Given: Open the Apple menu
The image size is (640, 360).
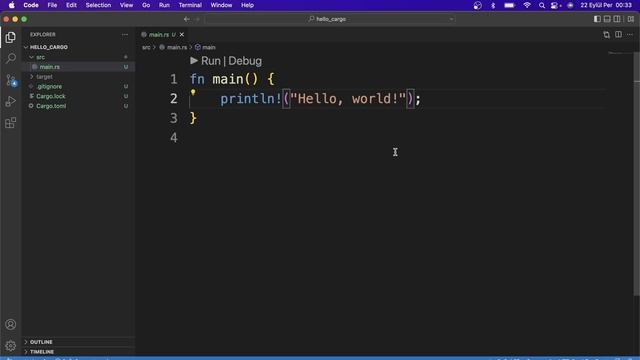Looking at the screenshot, I should [x=11, y=5].
